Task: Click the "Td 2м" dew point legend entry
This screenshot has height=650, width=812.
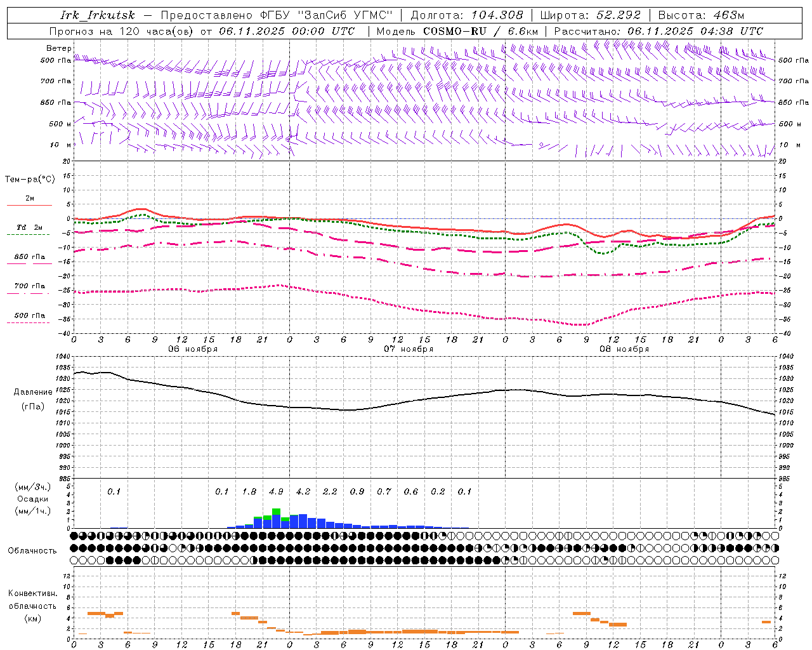Action: (x=29, y=227)
